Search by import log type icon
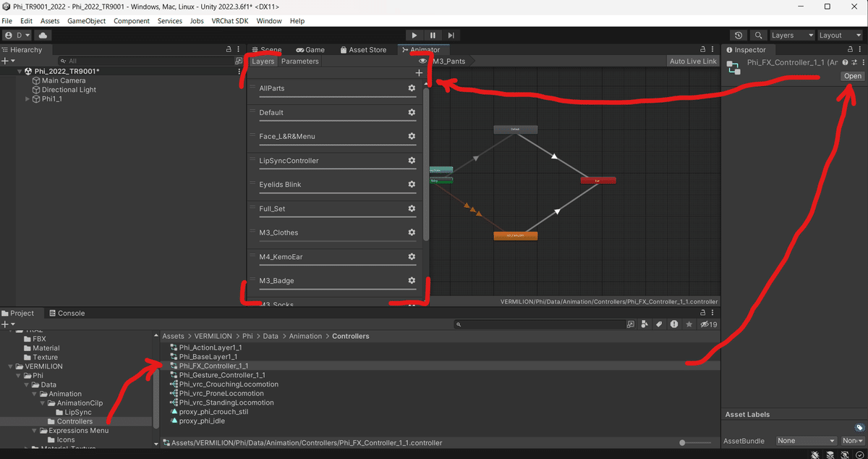This screenshot has width=868, height=459. click(674, 324)
